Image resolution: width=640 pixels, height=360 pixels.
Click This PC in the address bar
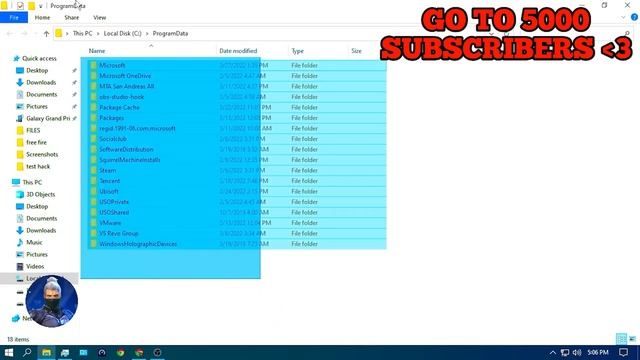(x=82, y=33)
